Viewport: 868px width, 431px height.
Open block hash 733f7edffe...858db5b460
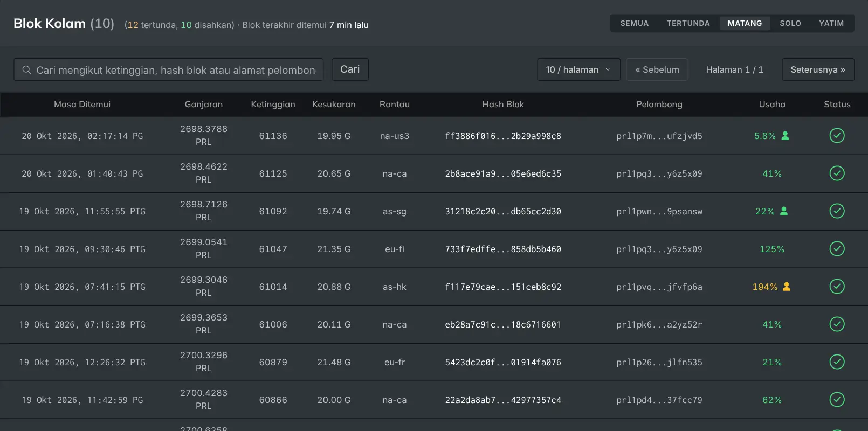pyautogui.click(x=503, y=249)
